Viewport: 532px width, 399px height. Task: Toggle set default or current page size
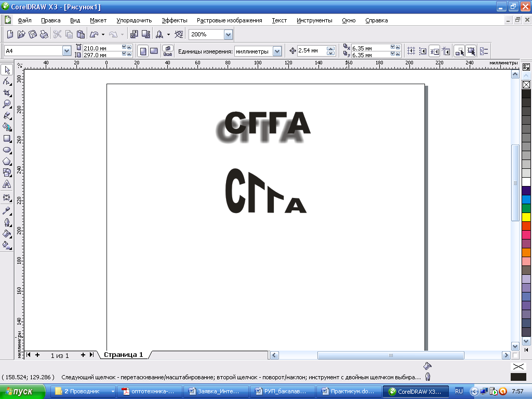168,51
